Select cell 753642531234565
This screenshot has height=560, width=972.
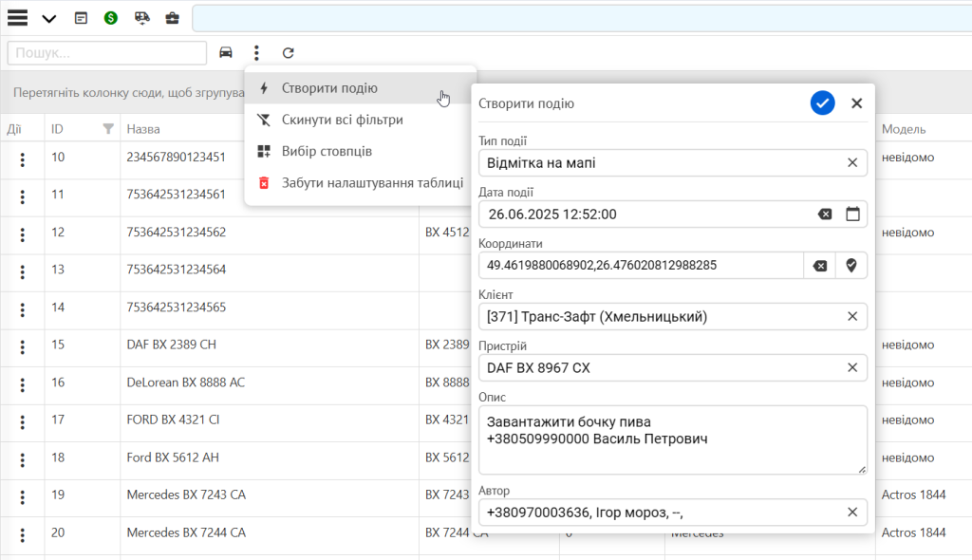click(x=176, y=307)
